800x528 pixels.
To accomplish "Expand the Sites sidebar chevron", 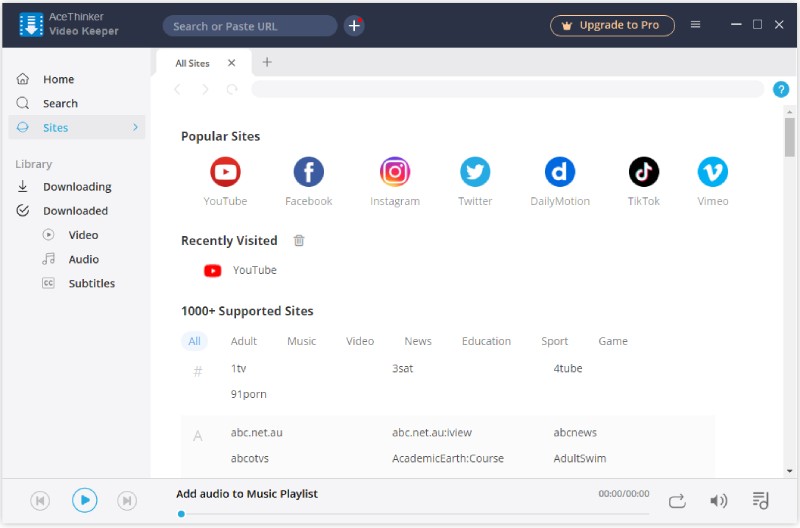I will pos(135,128).
